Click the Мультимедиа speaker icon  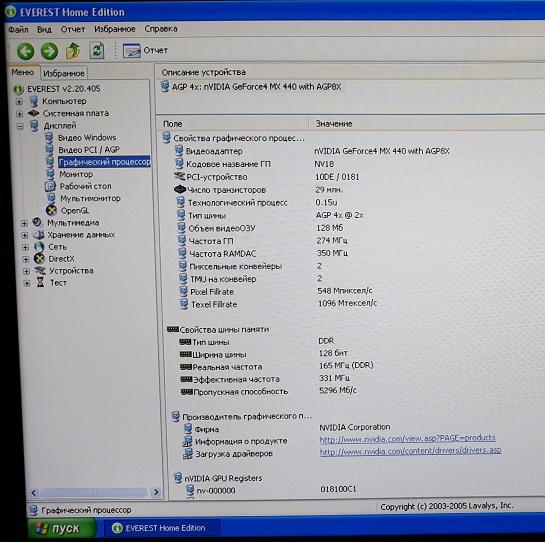(37, 223)
